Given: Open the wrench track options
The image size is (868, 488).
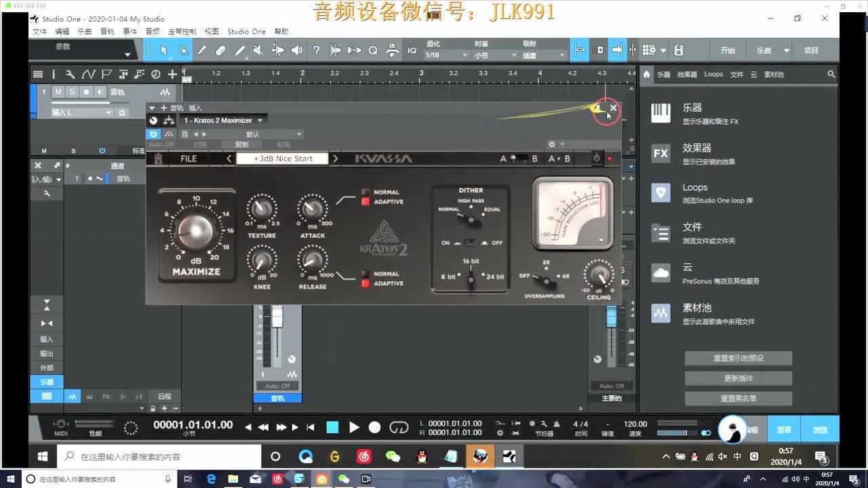Looking at the screenshot, I should point(70,74).
